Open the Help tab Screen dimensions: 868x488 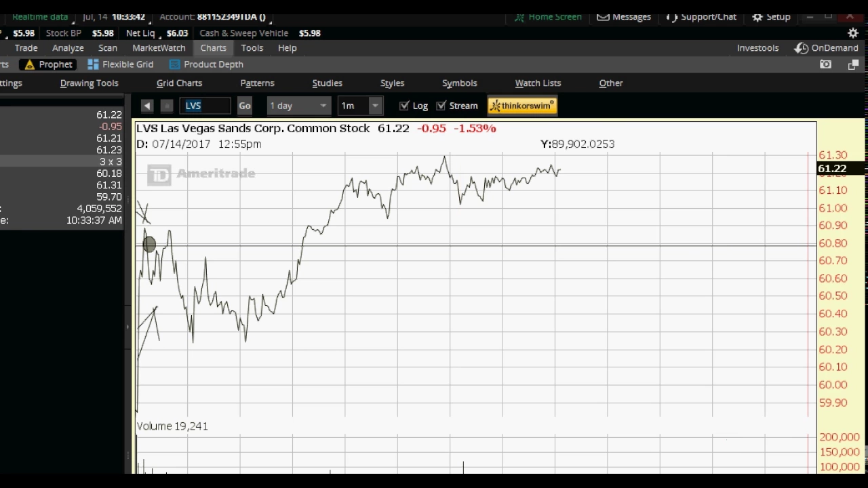pos(287,48)
